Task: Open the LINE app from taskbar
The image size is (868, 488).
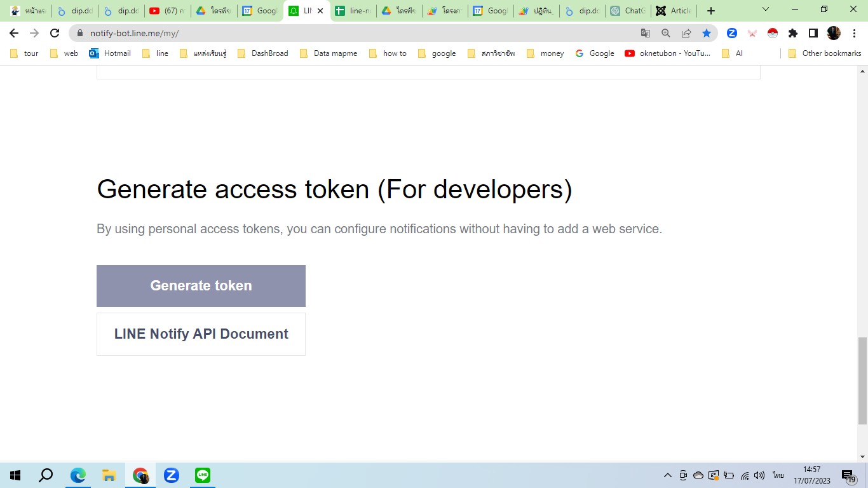Action: tap(203, 475)
